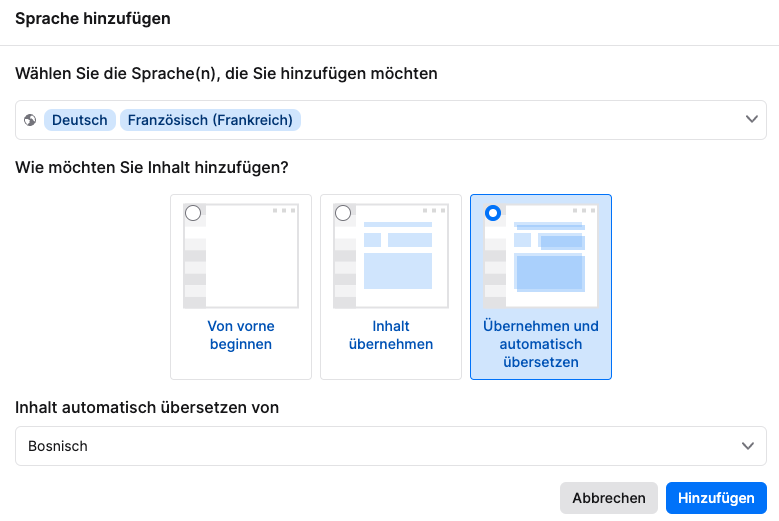Image resolution: width=779 pixels, height=521 pixels.
Task: Click 'Übernehmen und automatisch übersetzen' label text
Action: tap(541, 344)
